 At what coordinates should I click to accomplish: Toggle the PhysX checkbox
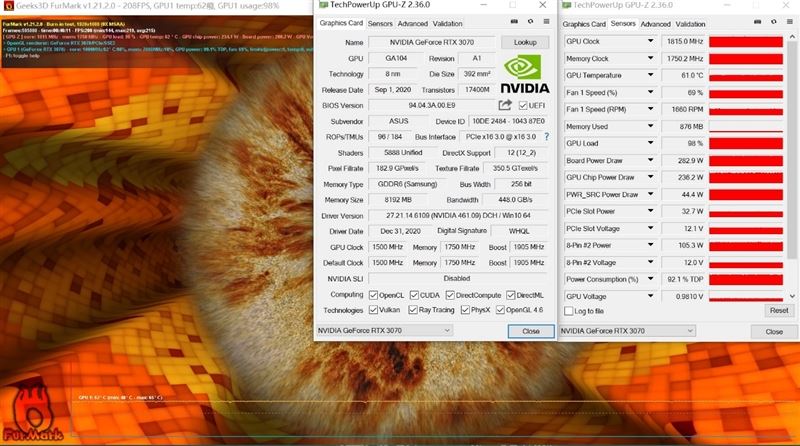465,310
